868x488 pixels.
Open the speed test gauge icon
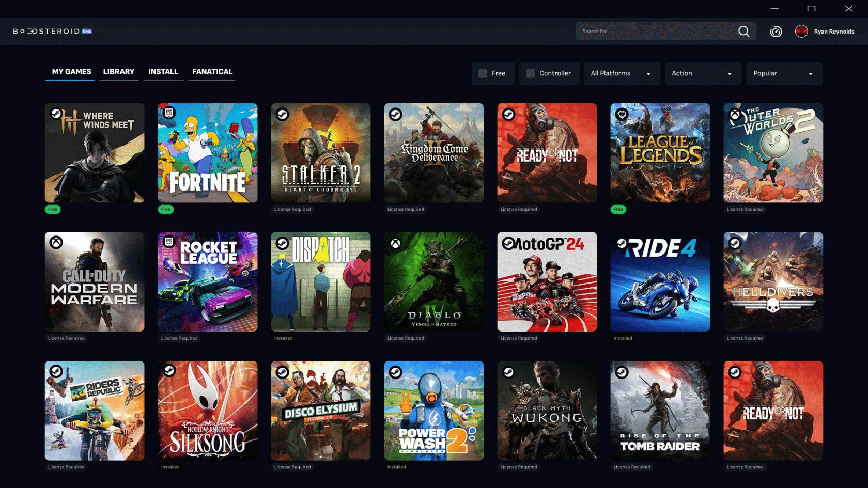pyautogui.click(x=776, y=32)
